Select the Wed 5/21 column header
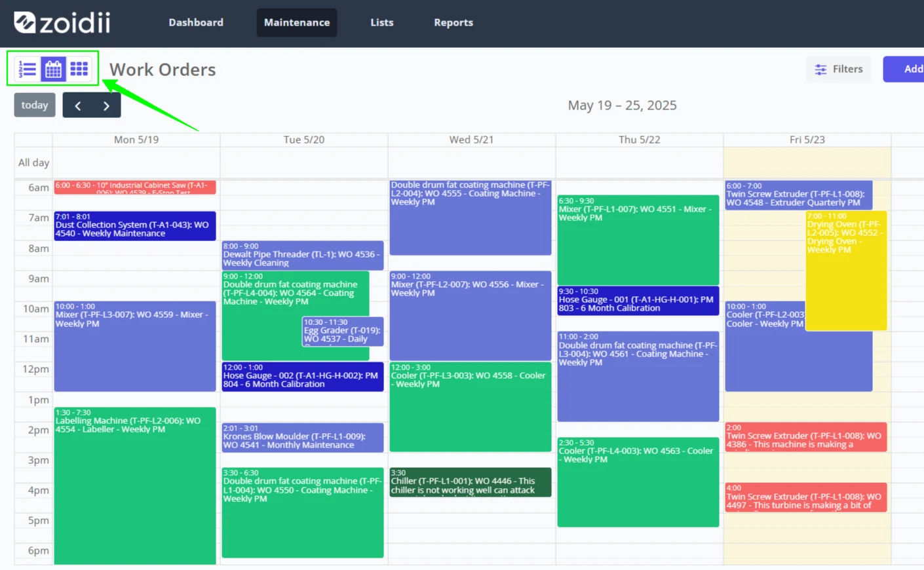Viewport: 924px width, 570px height. (x=472, y=140)
